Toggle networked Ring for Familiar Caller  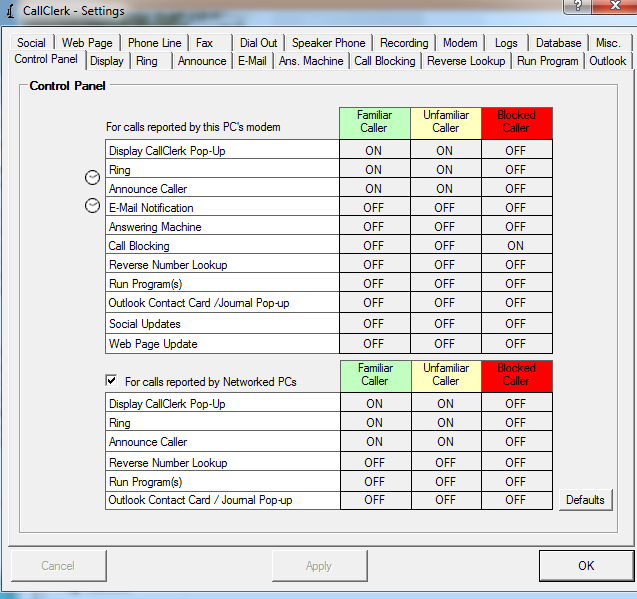coord(375,422)
